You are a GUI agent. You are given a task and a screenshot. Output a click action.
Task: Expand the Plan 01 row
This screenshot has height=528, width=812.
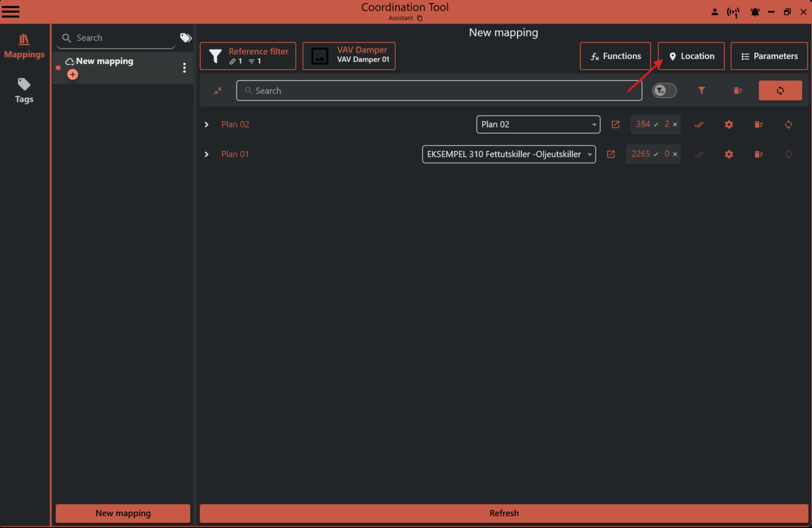click(206, 154)
